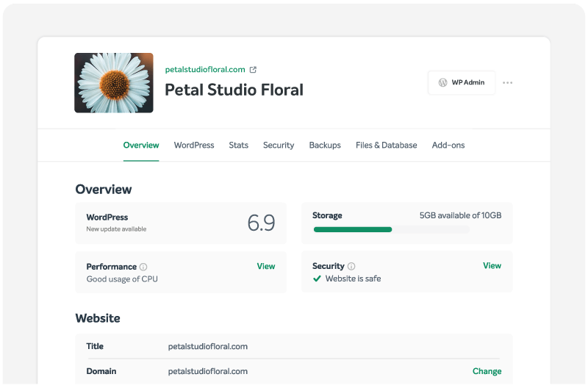This screenshot has width=588, height=388.
Task: Click the Security card label
Action: (328, 266)
